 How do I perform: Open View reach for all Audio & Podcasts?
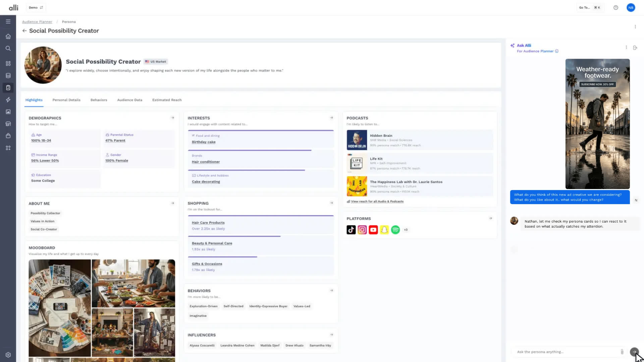(x=377, y=201)
